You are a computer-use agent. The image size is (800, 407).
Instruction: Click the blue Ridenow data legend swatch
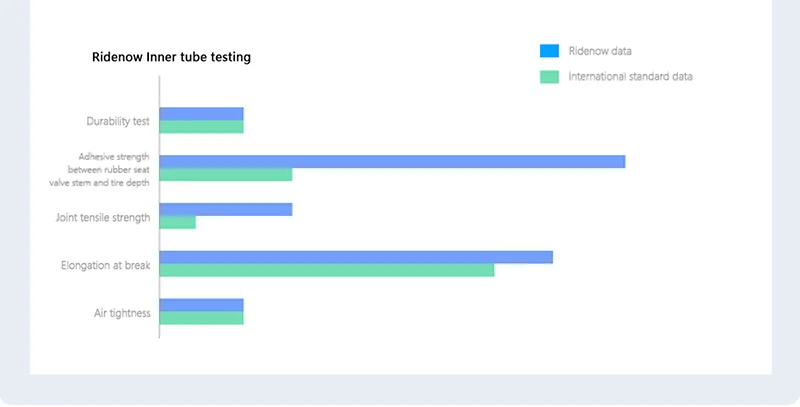click(x=548, y=51)
